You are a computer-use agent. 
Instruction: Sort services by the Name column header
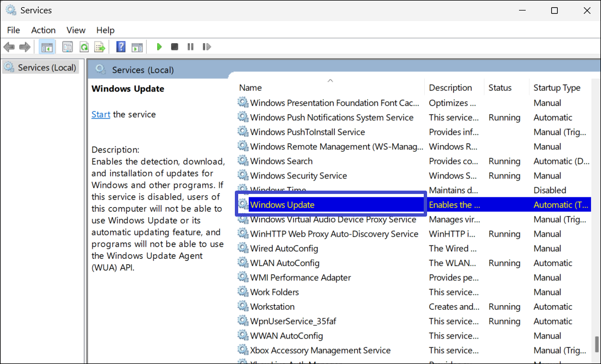point(250,88)
